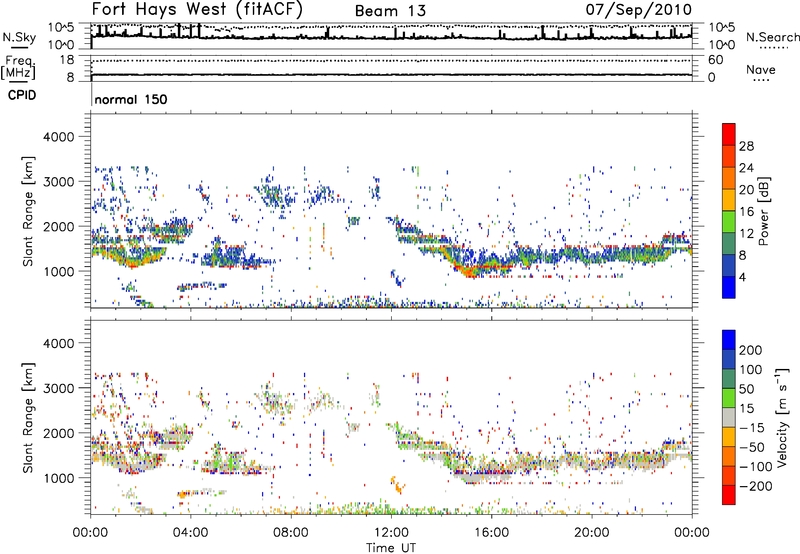Select the 'N.Search' legend label

(x=772, y=37)
